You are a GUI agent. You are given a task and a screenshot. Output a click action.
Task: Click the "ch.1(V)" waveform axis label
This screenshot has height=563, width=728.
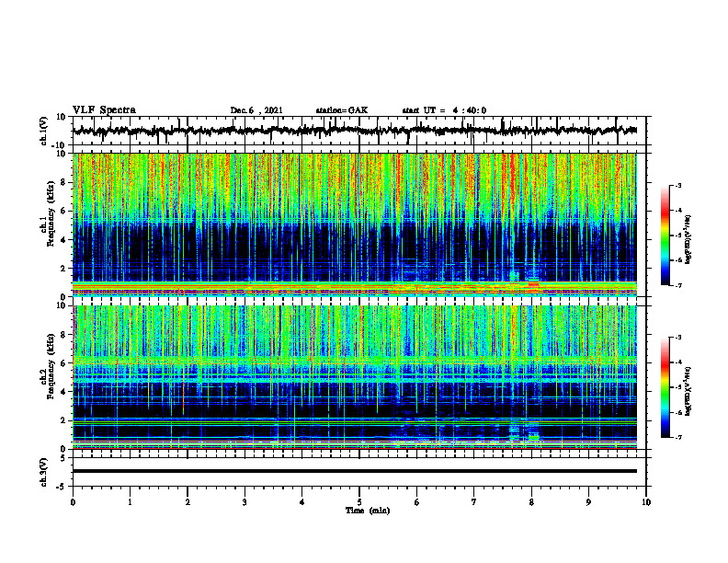44,131
